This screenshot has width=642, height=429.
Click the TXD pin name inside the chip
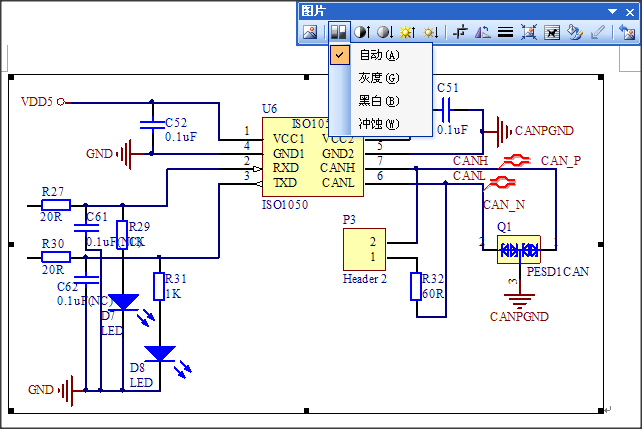[x=285, y=183]
